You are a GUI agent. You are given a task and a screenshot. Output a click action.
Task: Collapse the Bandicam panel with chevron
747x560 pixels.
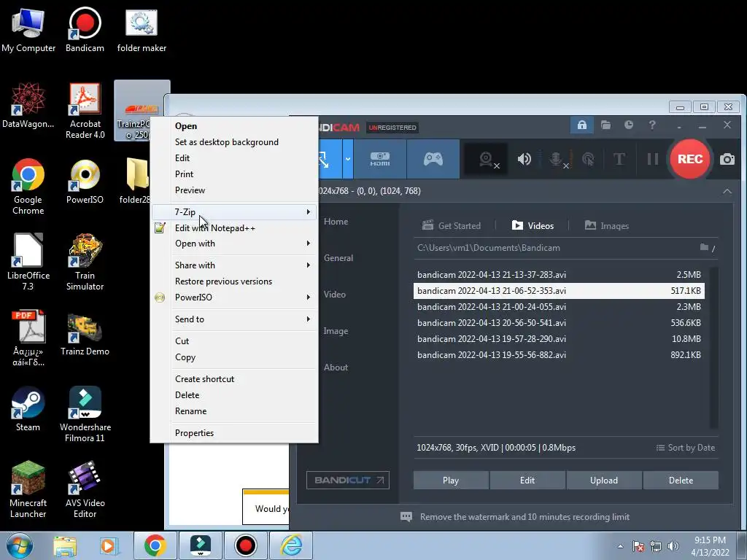(727, 191)
